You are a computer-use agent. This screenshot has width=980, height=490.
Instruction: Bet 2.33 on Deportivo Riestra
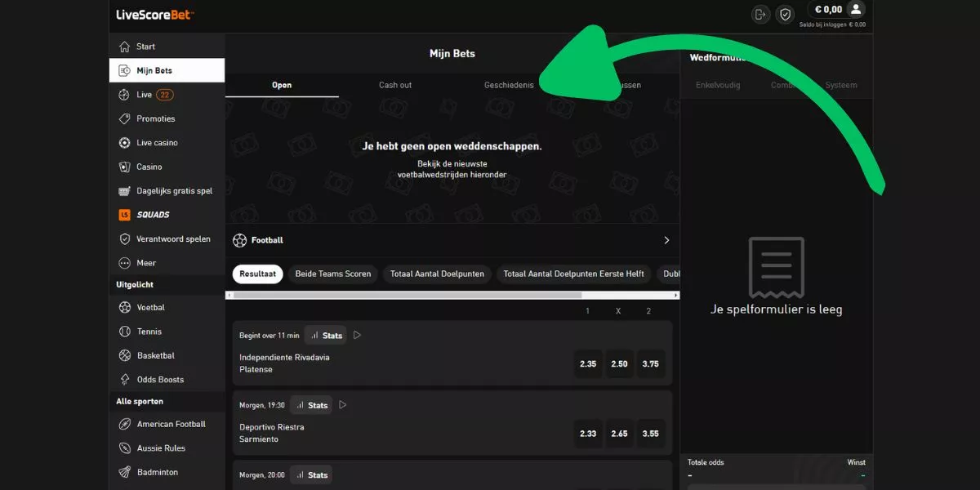coord(588,434)
